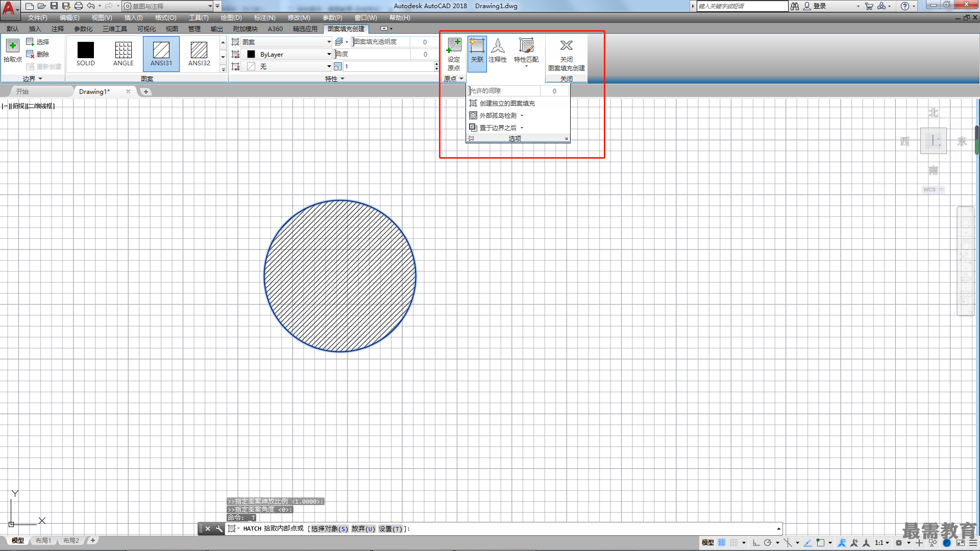Click 关闭图案填充创建 to close hatch creation
980x551 pixels.
tap(567, 55)
